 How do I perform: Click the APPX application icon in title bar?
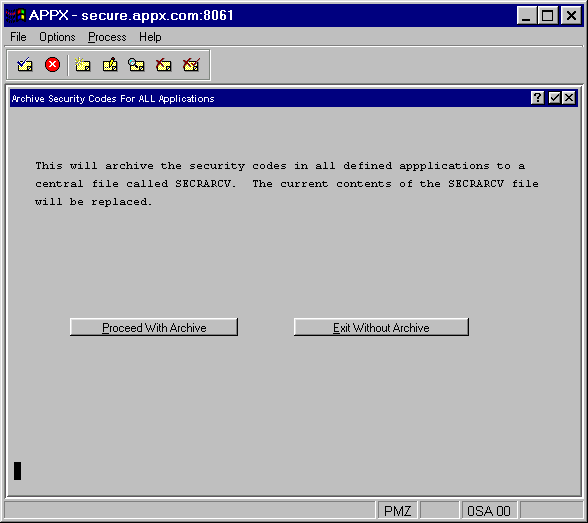(15, 15)
